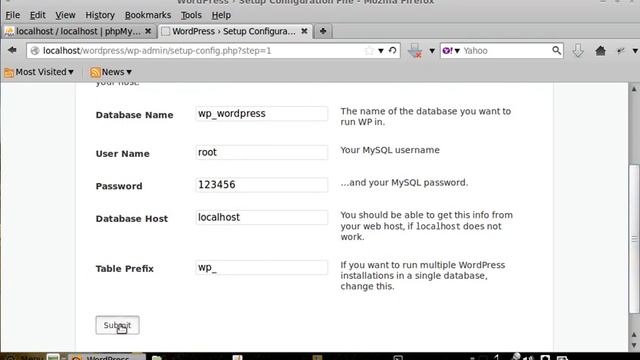Click the addon icon with red X
The height and width of the screenshot is (360, 640).
click(x=415, y=51)
